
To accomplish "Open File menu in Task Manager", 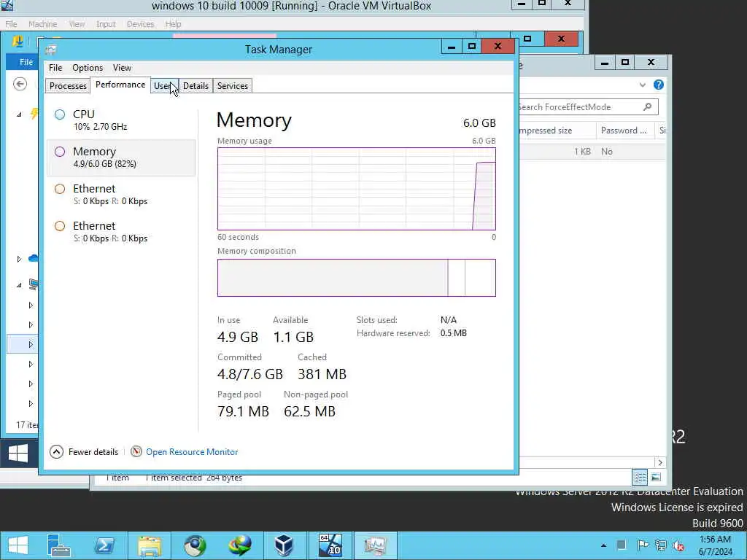I will [55, 68].
